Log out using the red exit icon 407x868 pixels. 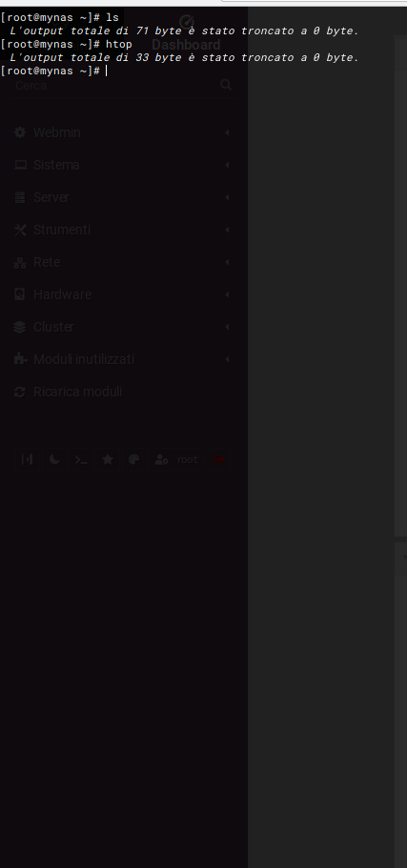[218, 459]
